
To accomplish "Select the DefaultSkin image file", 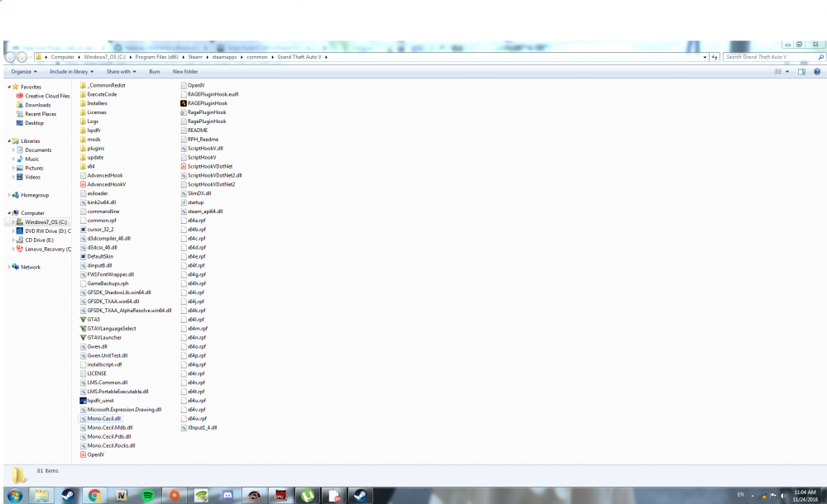I will click(97, 257).
